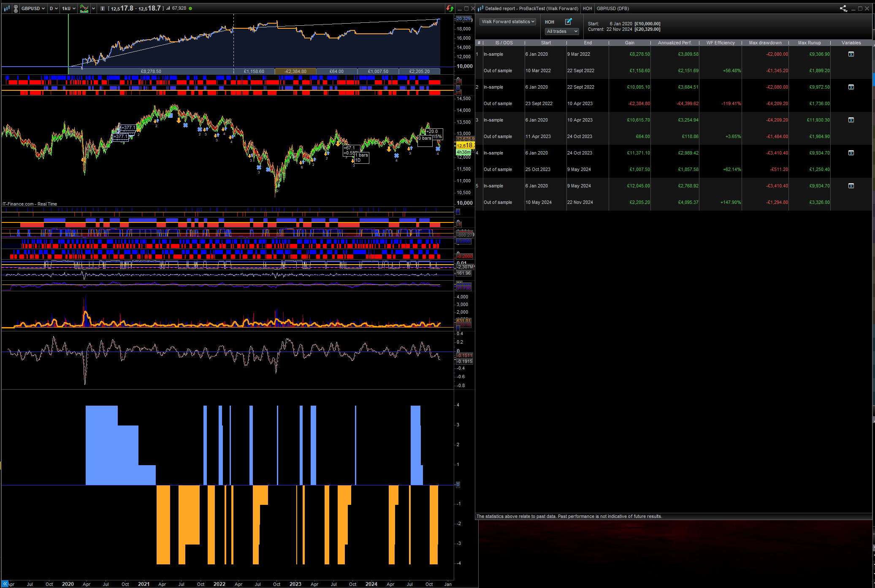Open variables icon for walk-forward row 1
Image resolution: width=875 pixels, height=588 pixels.
[851, 54]
